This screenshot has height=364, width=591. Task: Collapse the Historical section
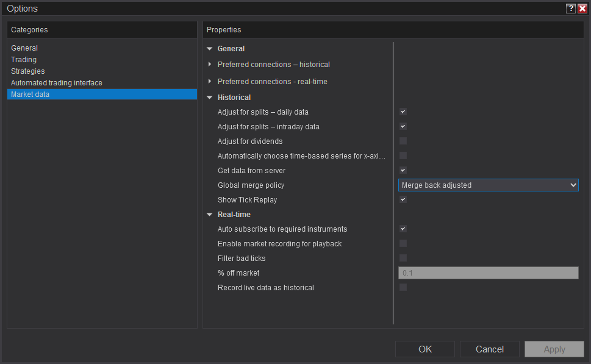[x=210, y=98]
